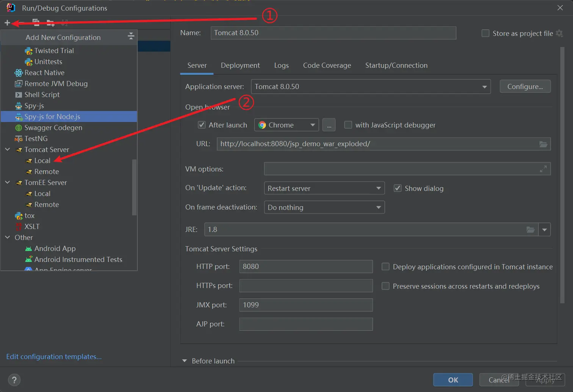Click the collapse-all icon beside Add New Configuration
The width and height of the screenshot is (573, 392).
point(131,36)
